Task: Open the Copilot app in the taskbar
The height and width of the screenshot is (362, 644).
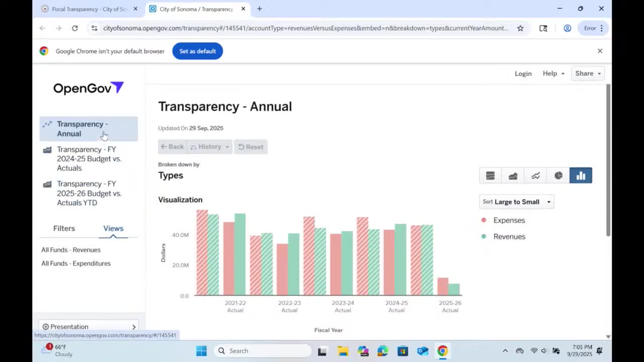Action: pos(363,351)
